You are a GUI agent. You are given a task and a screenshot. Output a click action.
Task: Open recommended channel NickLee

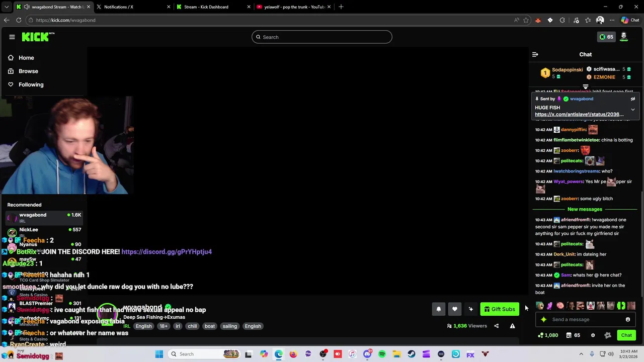44,232
